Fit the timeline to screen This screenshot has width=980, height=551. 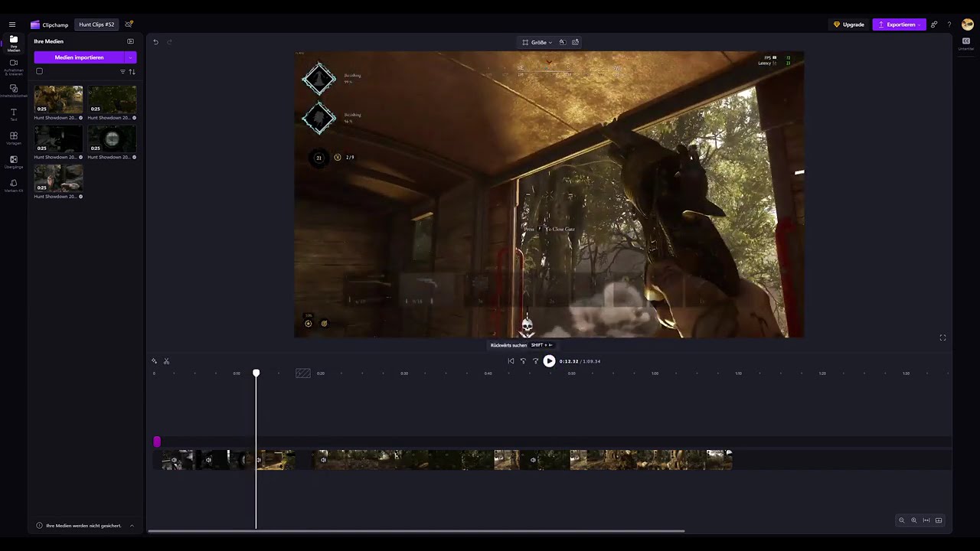click(926, 520)
